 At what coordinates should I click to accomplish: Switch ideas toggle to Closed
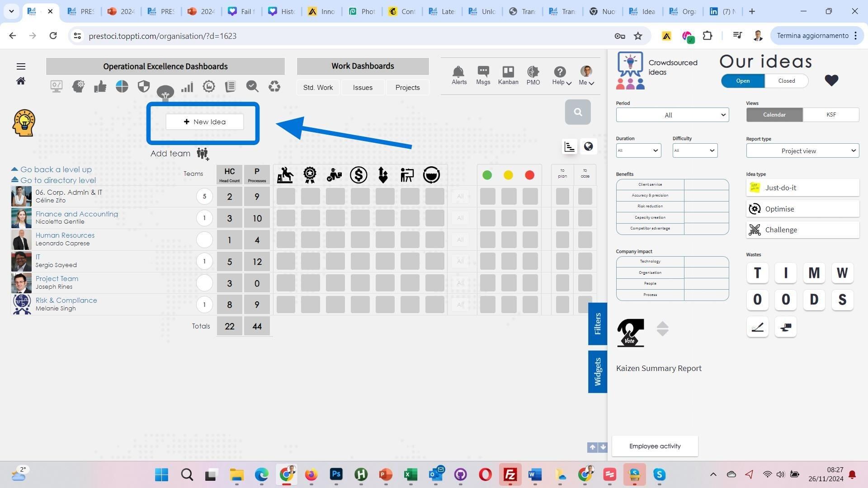pyautogui.click(x=786, y=81)
